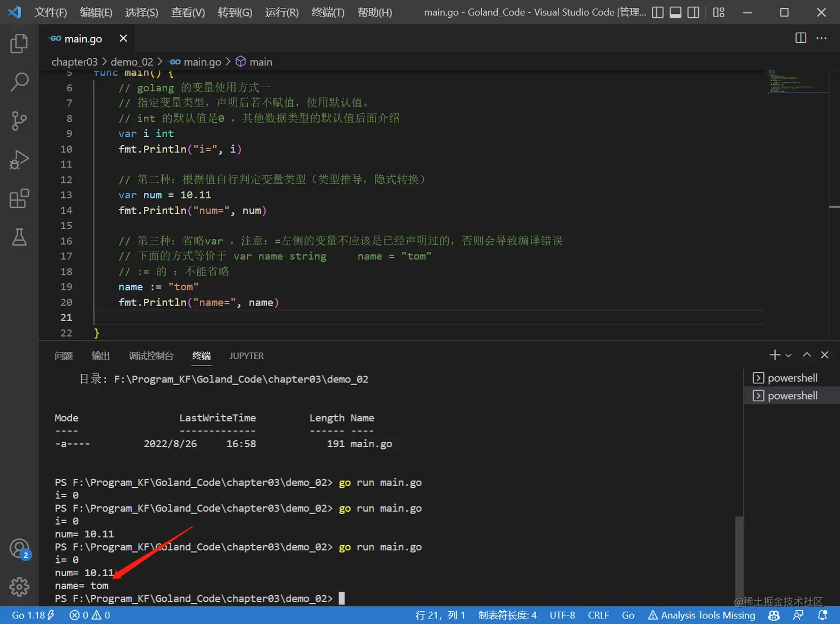This screenshot has height=624, width=840.
Task: Click line number 13 in gutter
Action: (x=66, y=195)
